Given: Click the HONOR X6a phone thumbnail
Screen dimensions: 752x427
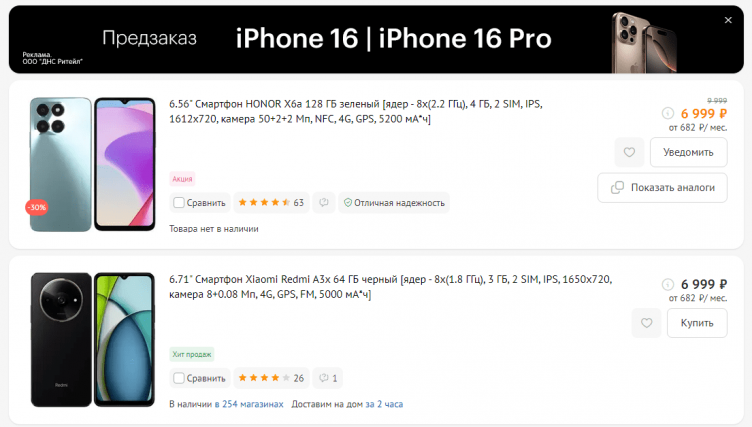Looking at the screenshot, I should (x=92, y=164).
